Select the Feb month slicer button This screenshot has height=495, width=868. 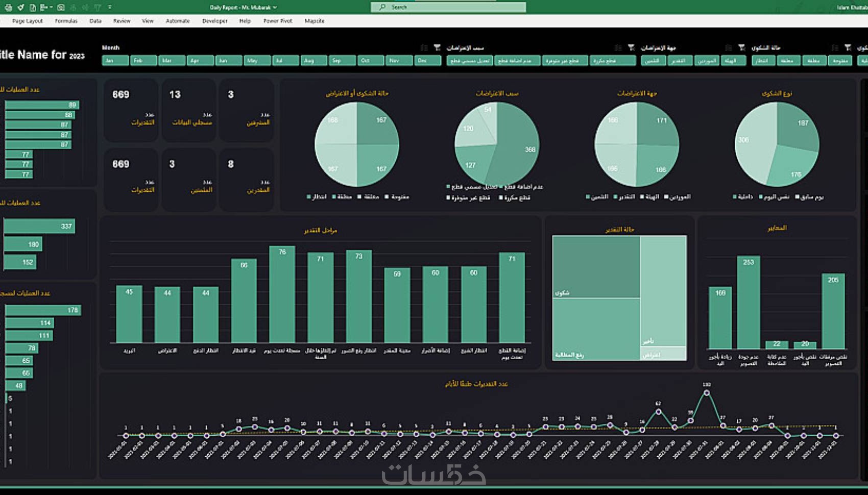click(143, 60)
